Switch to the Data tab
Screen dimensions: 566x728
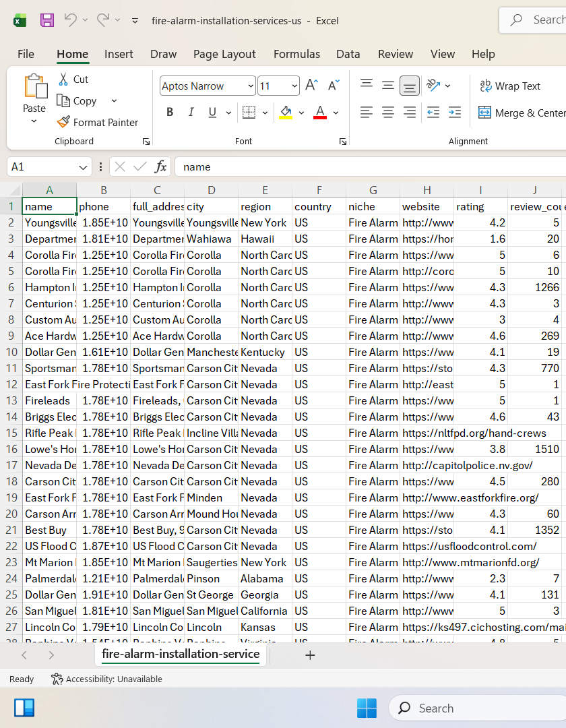click(x=348, y=55)
